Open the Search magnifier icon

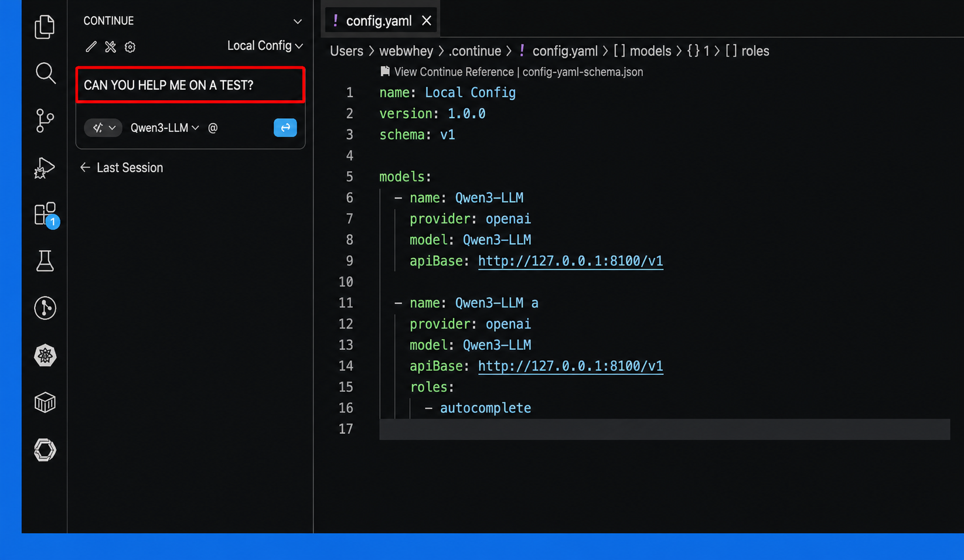(45, 73)
